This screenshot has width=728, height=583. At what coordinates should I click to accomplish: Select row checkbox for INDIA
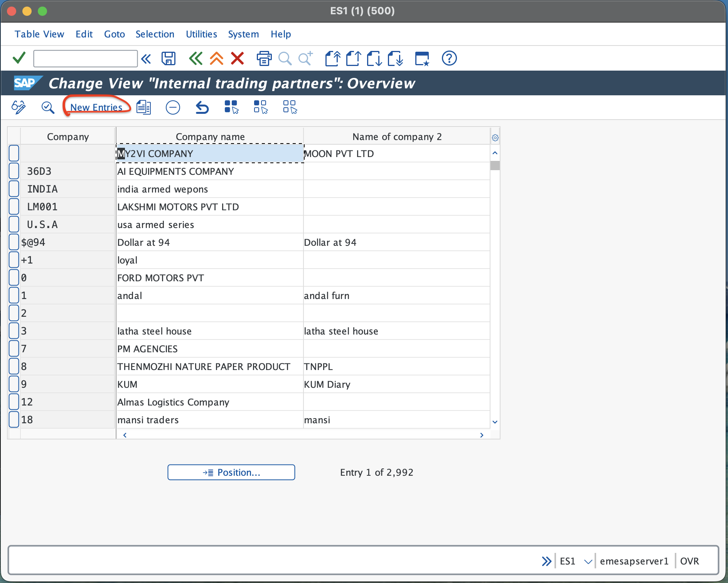(14, 189)
